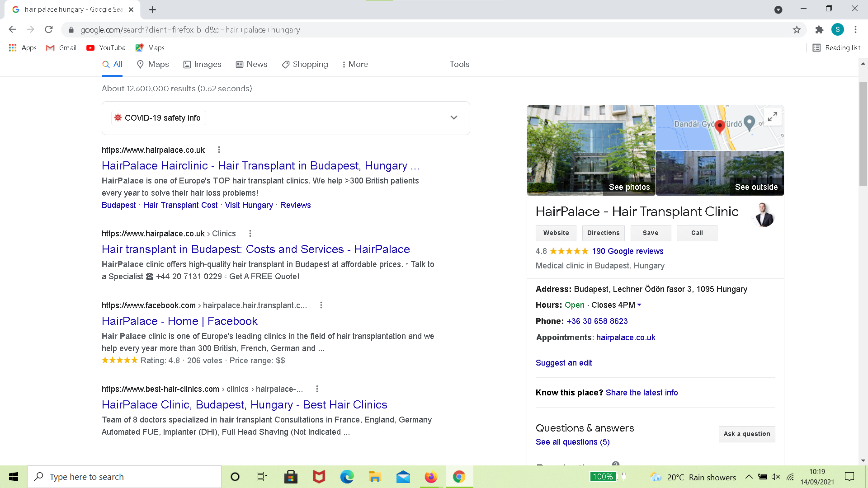Open Firefox from the taskbar
The width and height of the screenshot is (868, 488).
431,477
